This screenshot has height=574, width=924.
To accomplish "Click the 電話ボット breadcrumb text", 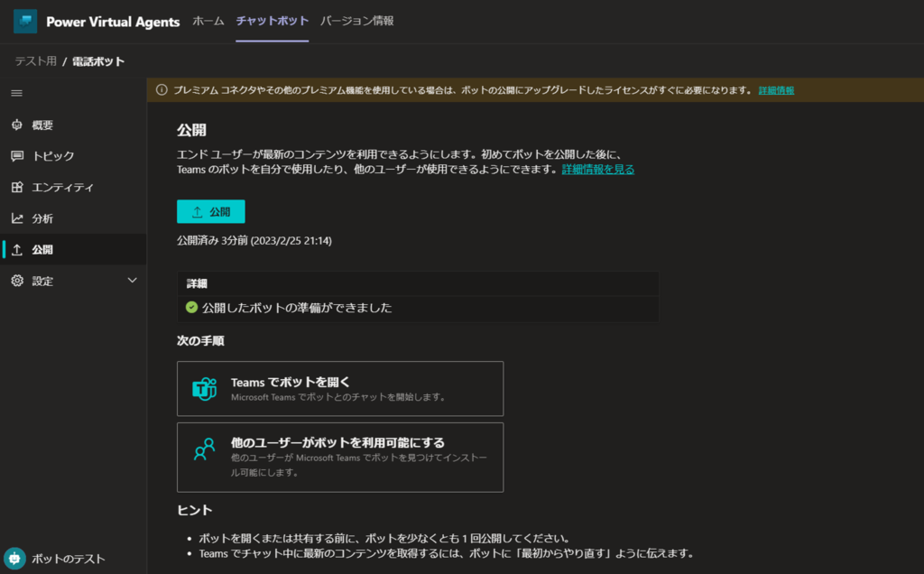I will point(98,61).
